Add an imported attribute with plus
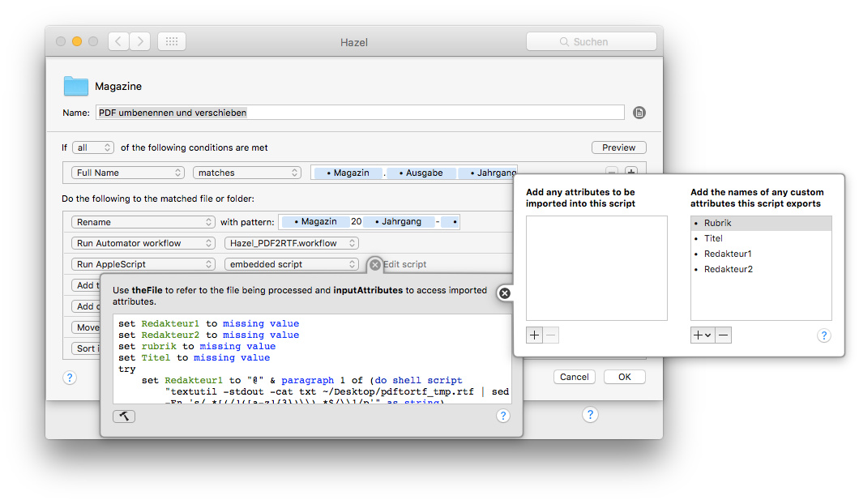The image size is (859, 504). [x=534, y=335]
